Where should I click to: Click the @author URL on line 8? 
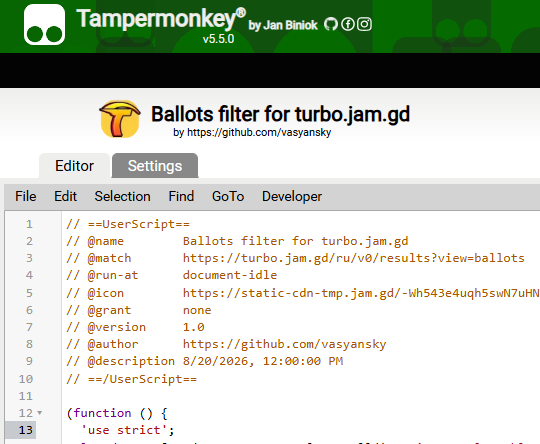pos(284,344)
